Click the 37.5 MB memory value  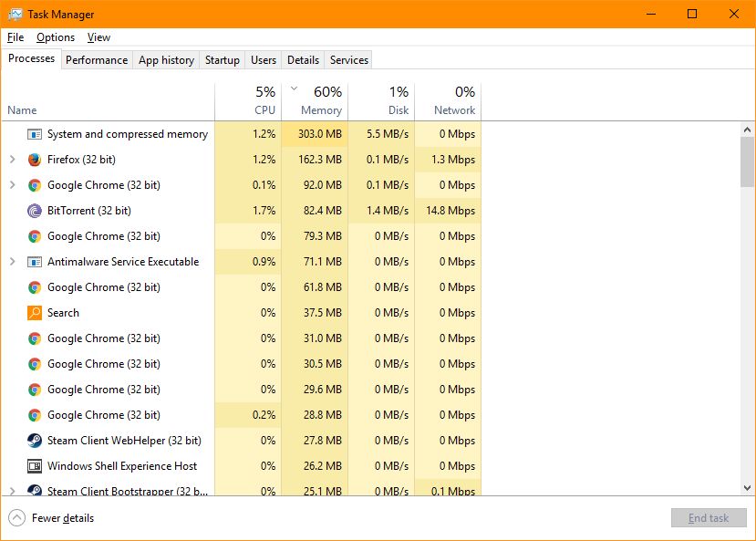[323, 313]
